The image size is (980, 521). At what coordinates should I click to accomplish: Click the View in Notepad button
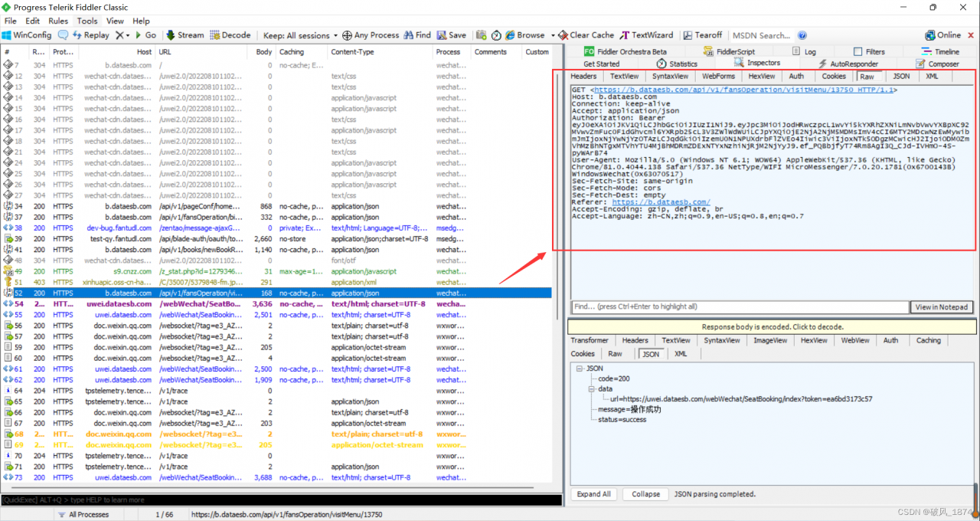[x=942, y=307]
